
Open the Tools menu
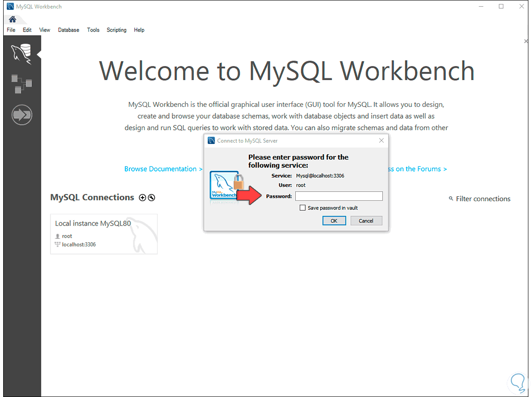[93, 30]
